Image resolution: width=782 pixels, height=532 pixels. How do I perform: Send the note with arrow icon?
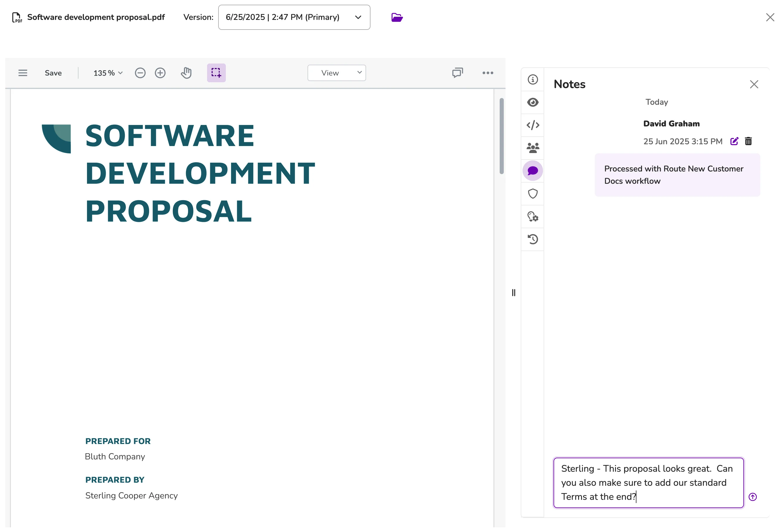[753, 497]
